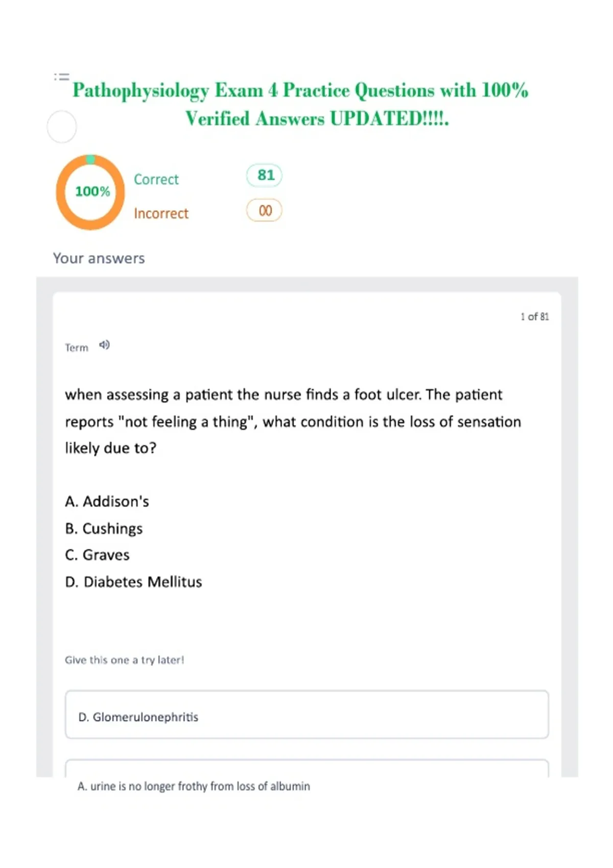Click the orange 00 incorrect count badge

click(264, 210)
